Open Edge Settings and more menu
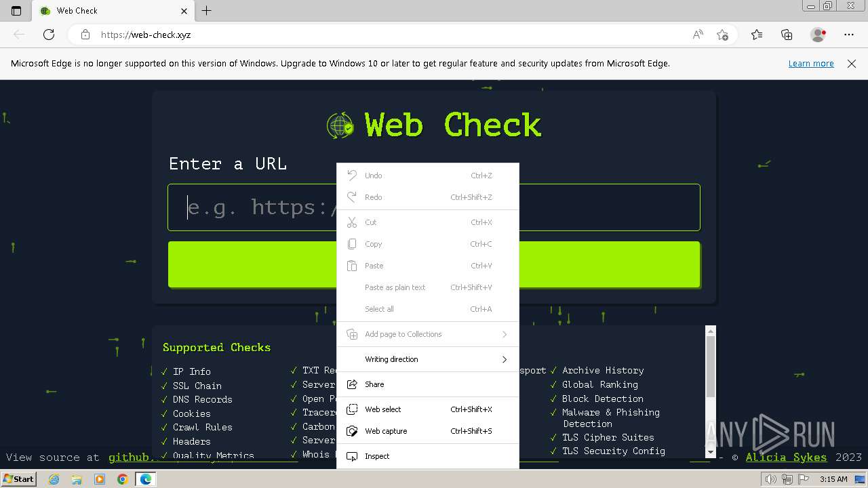The image size is (868, 488). point(849,35)
